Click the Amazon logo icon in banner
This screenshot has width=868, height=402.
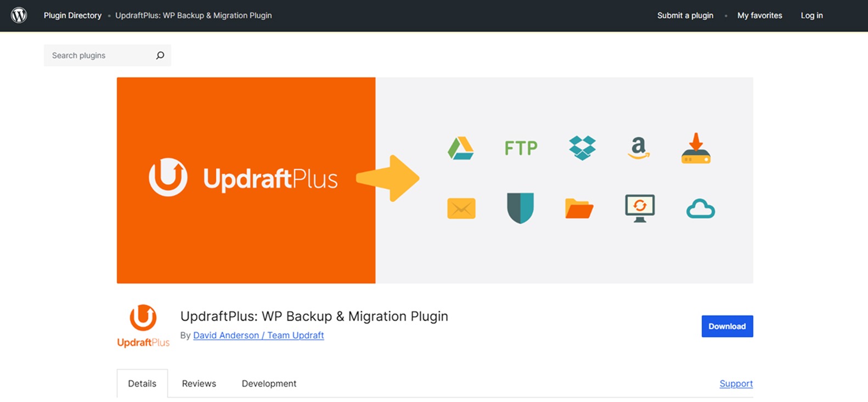pyautogui.click(x=639, y=148)
